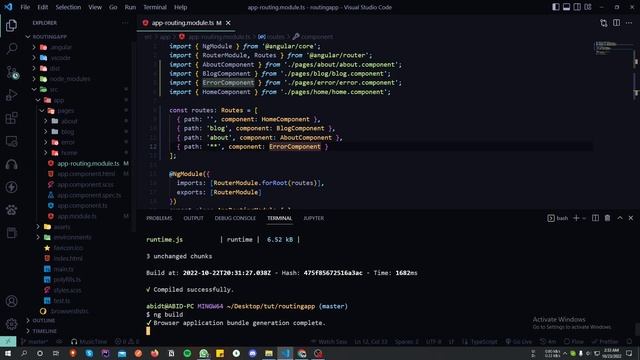The width and height of the screenshot is (640, 360).
Task: Customize layout from the title bar
Action: pyautogui.click(x=588, y=7)
